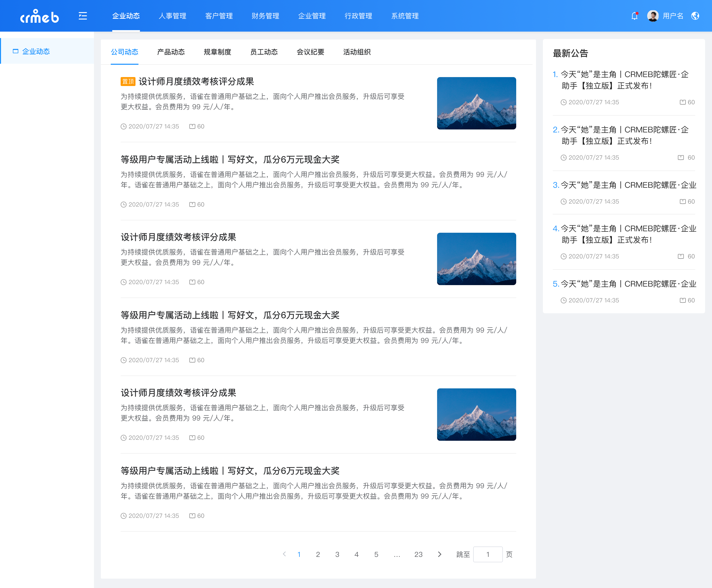Open the 人事管理 top menu
The height and width of the screenshot is (588, 712).
(x=173, y=16)
